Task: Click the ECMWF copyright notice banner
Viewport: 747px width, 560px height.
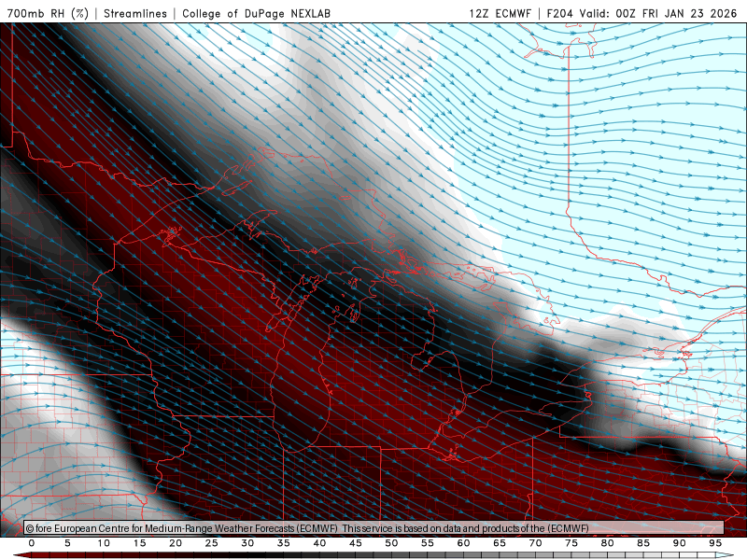Action: (374, 528)
